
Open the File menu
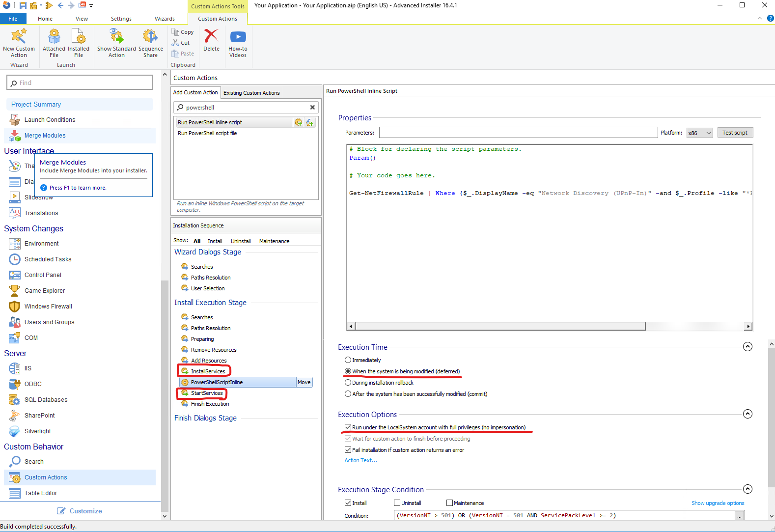point(13,19)
